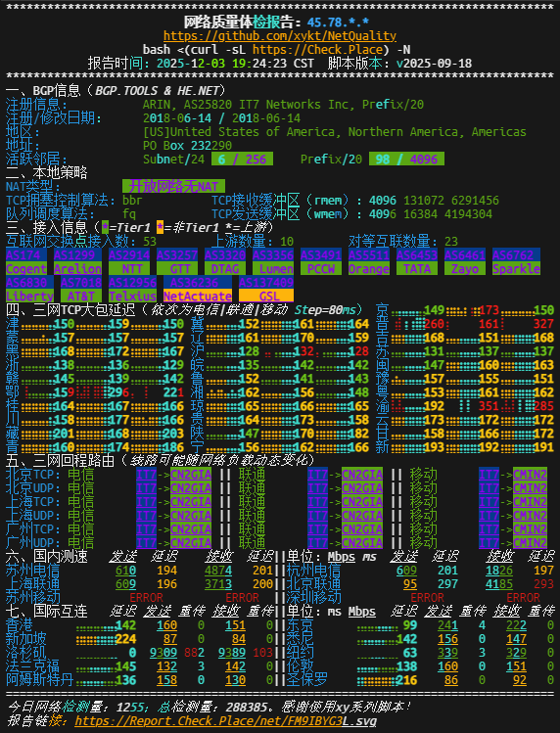Image resolution: width=560 pixels, height=733 pixels.
Task: Select the '2025-12-03' report date
Action: click(190, 63)
